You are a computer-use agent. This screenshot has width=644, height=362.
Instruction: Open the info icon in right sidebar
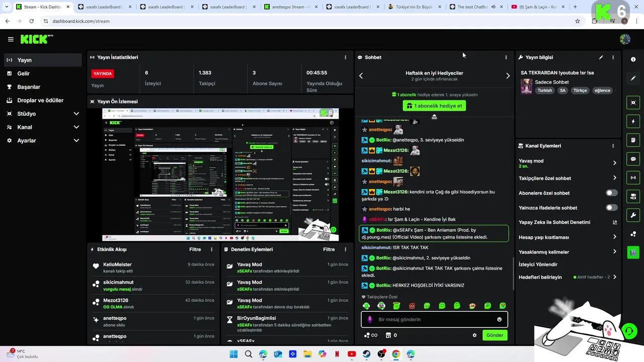coord(633,59)
